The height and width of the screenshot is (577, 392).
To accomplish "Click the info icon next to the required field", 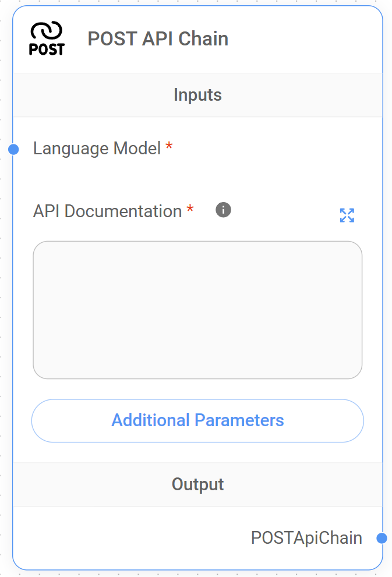I will (223, 210).
